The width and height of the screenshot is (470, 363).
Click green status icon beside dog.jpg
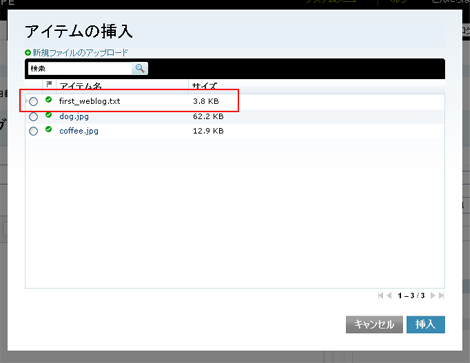(x=49, y=115)
